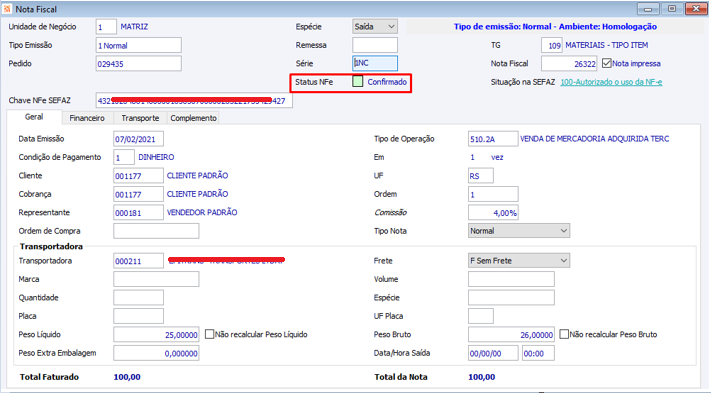Enable Não recalcular Peso Líquido checkbox
711x393 pixels.
click(x=209, y=334)
